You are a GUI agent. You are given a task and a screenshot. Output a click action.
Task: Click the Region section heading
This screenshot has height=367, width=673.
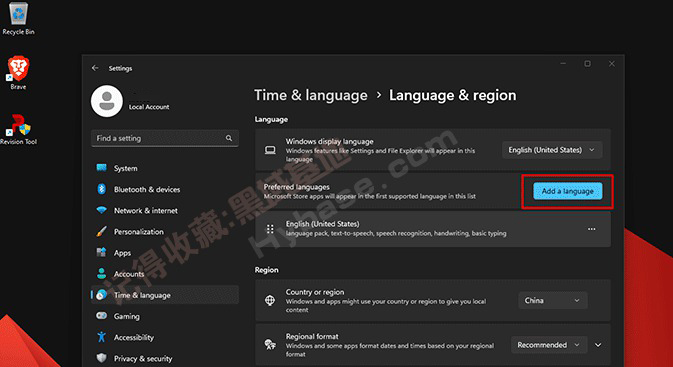[x=267, y=270]
